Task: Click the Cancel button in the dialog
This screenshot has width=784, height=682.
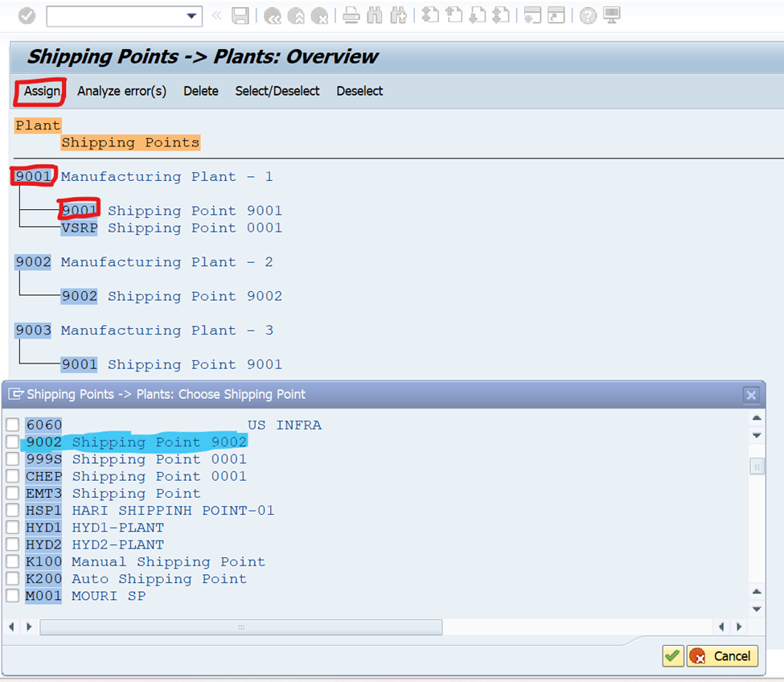Action: 723,656
